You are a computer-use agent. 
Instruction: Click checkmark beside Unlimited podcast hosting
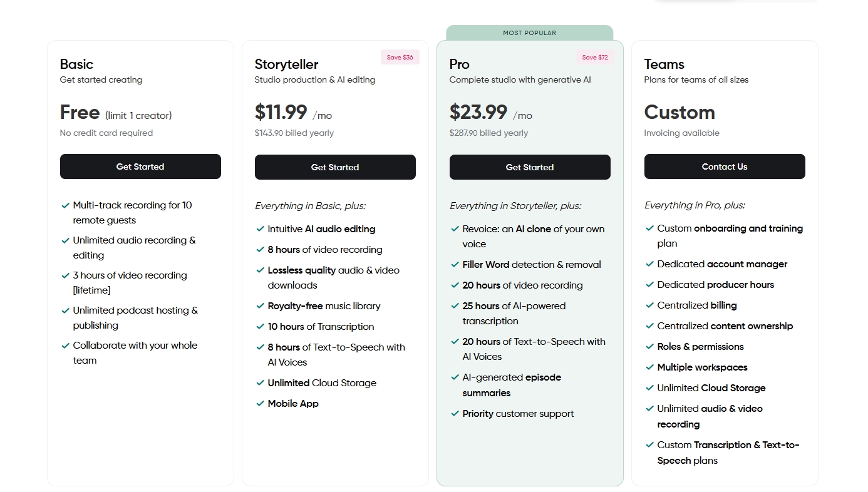65,310
